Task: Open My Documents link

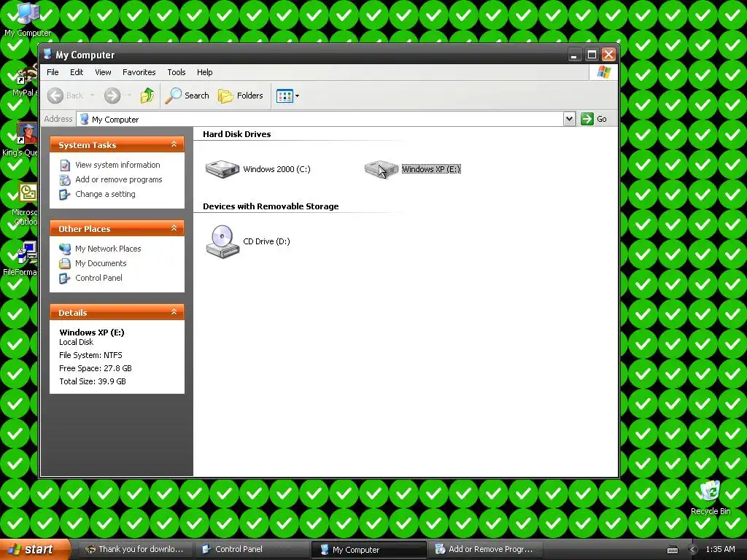Action: (x=101, y=263)
